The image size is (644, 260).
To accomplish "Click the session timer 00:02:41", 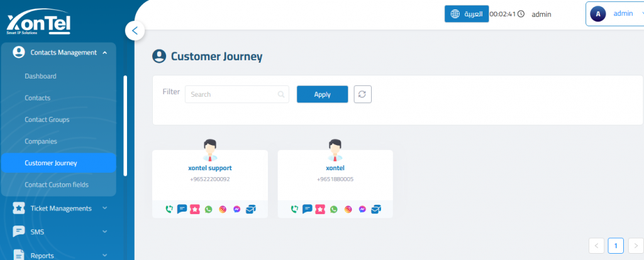I will (502, 14).
